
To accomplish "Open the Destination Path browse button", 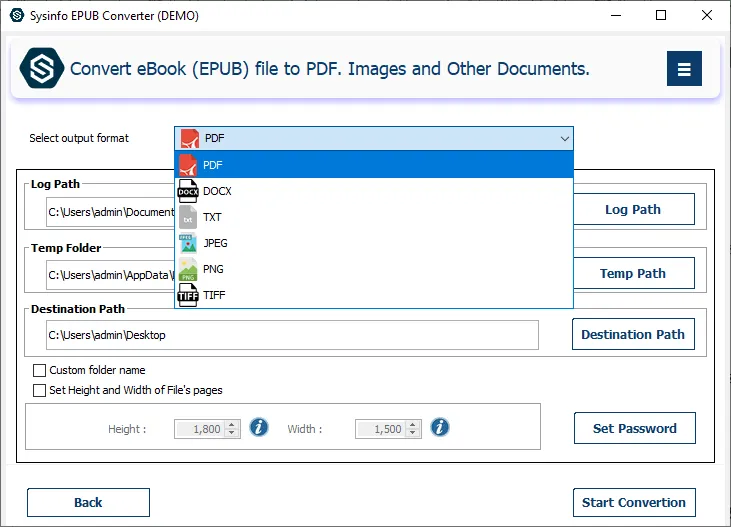I will tap(633, 334).
